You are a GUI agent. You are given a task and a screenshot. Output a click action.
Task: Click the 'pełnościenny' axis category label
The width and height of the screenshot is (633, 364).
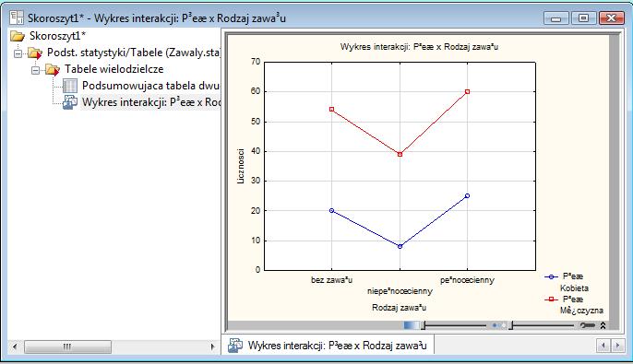pyautogui.click(x=467, y=280)
